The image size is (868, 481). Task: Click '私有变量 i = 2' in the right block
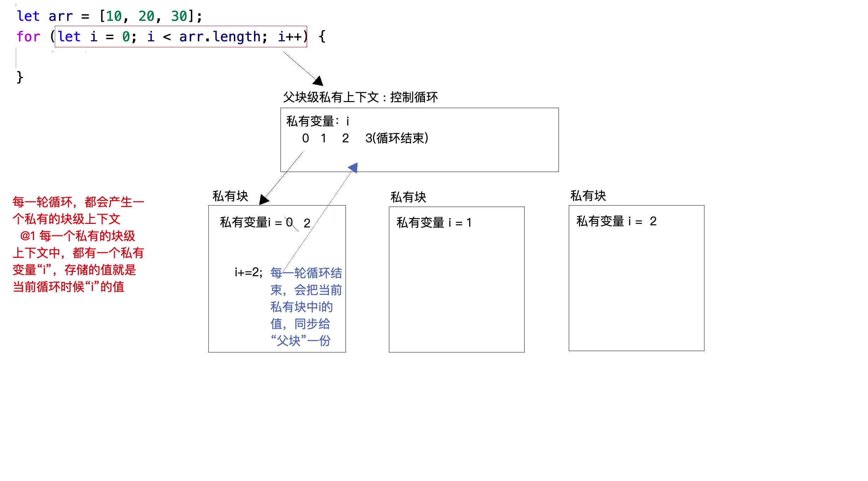pyautogui.click(x=616, y=221)
